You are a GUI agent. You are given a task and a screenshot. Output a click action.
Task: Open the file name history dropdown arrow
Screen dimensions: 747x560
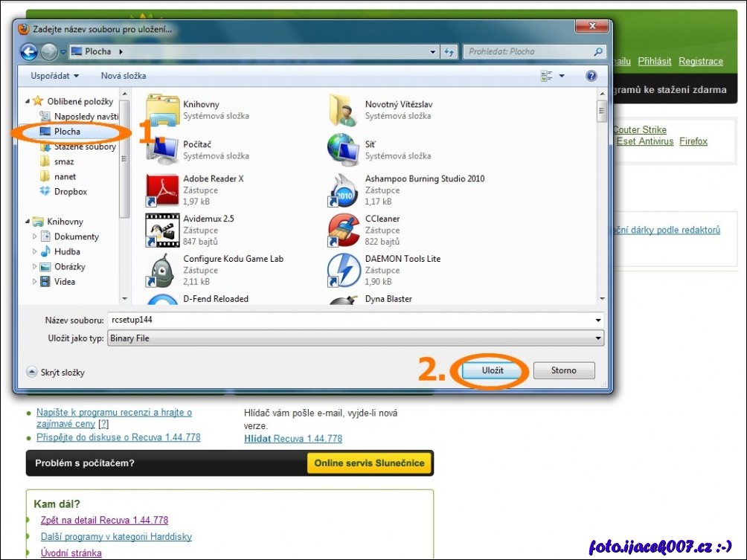point(598,320)
